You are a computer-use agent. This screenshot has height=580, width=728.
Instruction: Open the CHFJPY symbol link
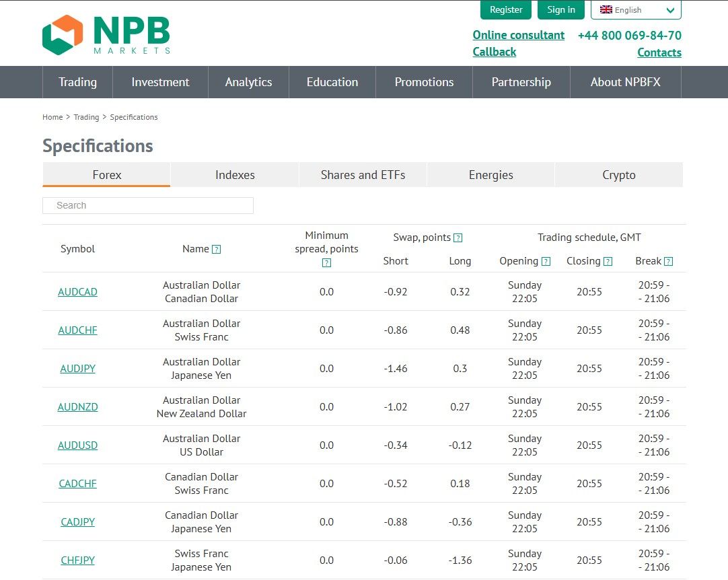pos(77,560)
